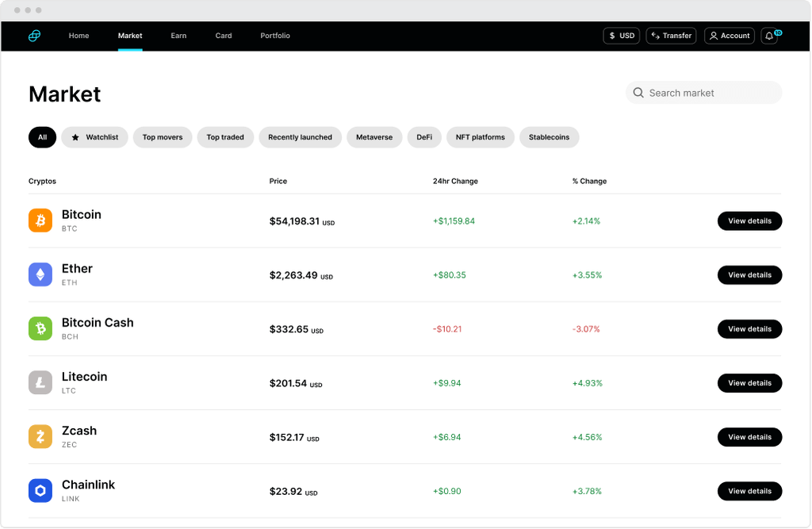Click the Bitcoin Cash name text
This screenshot has width=812, height=529.
(x=98, y=322)
